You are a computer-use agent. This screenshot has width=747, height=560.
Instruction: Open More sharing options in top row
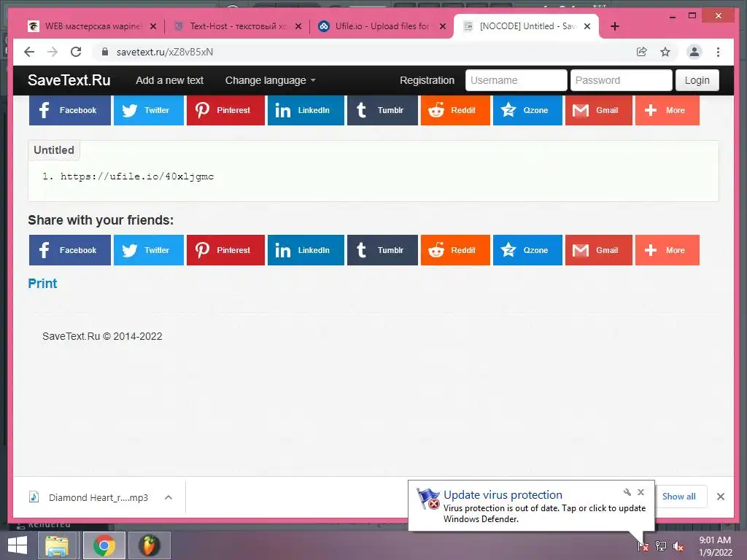(667, 110)
